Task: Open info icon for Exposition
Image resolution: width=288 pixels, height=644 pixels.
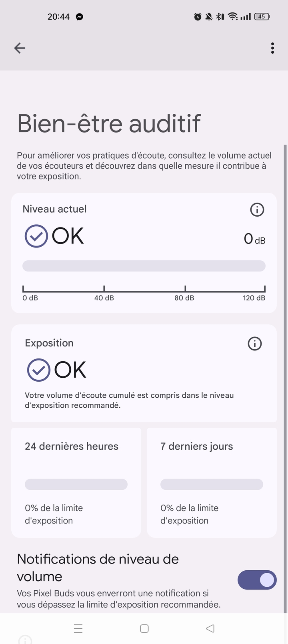Action: tap(254, 344)
